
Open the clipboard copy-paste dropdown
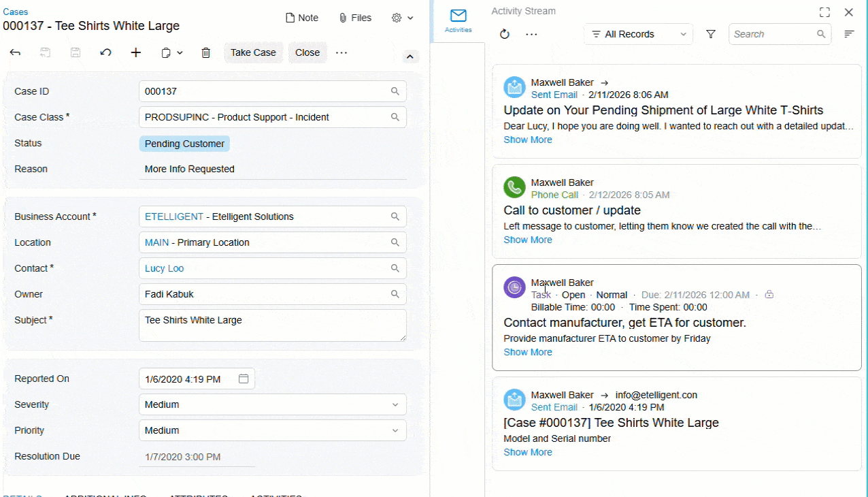[x=172, y=52]
